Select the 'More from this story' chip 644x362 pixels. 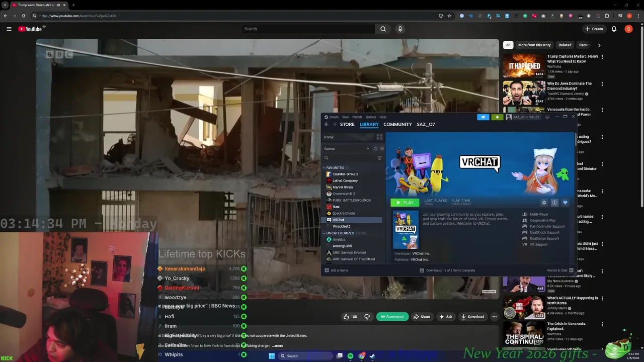point(534,45)
